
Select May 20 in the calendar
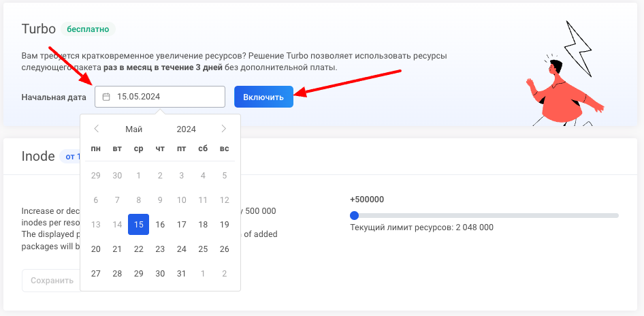coord(96,249)
